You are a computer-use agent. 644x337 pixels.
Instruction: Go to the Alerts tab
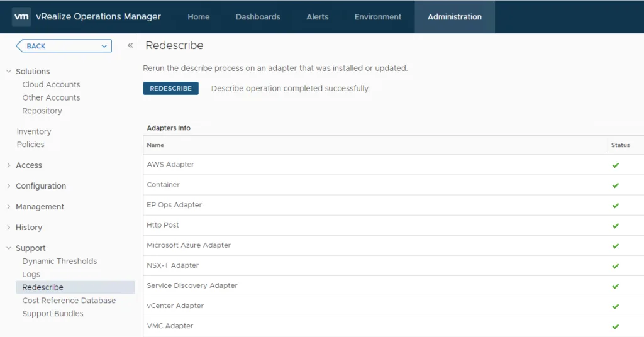coord(317,17)
